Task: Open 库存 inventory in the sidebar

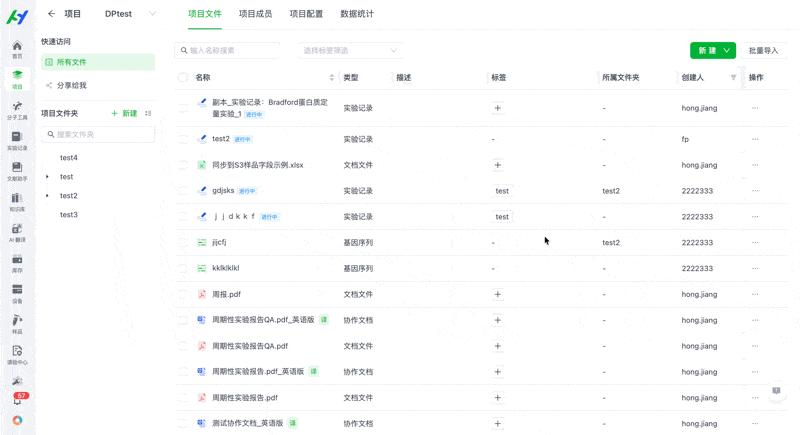Action: (17, 263)
